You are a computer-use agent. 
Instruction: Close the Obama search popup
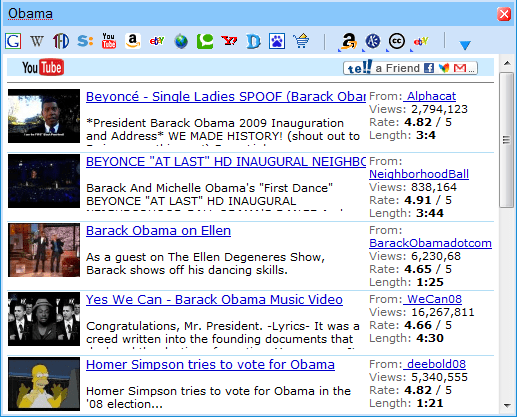click(504, 14)
